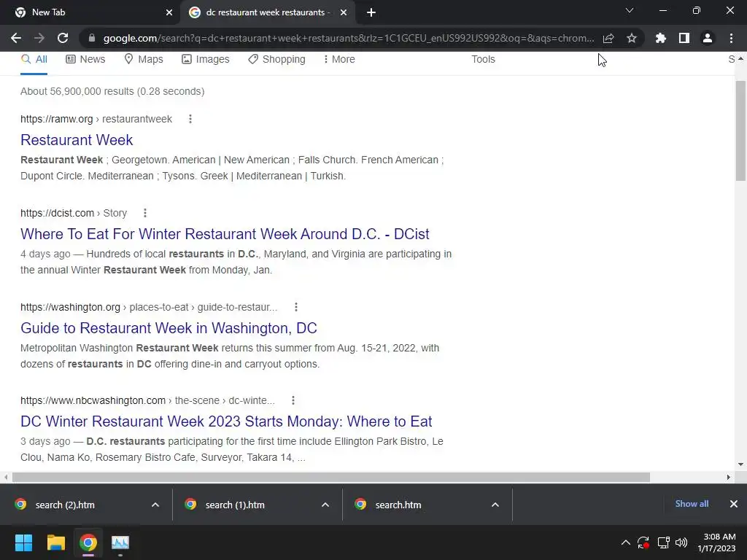
Task: Bookmark this page with the star icon
Action: (632, 38)
